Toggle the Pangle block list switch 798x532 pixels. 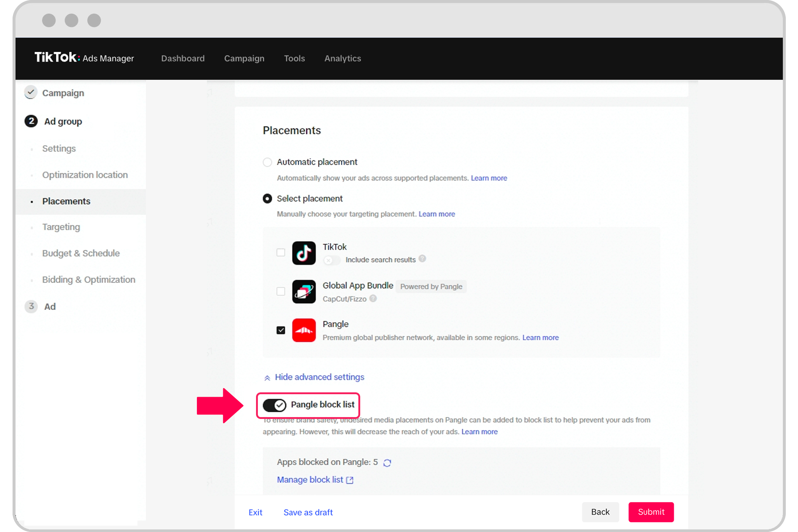pyautogui.click(x=274, y=404)
